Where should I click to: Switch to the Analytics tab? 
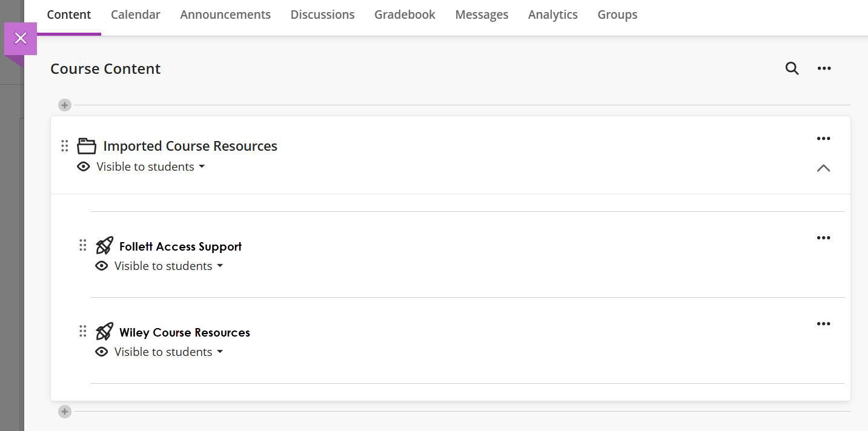point(552,14)
